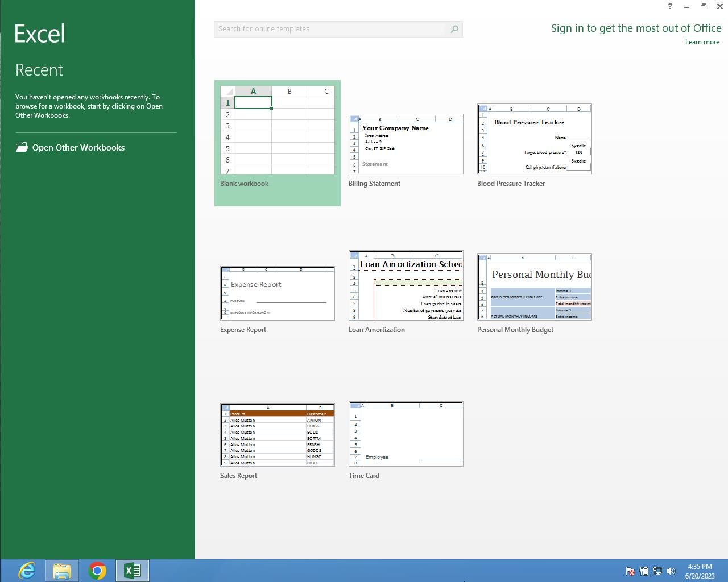Pick the Loan Amortization template

pyautogui.click(x=406, y=285)
